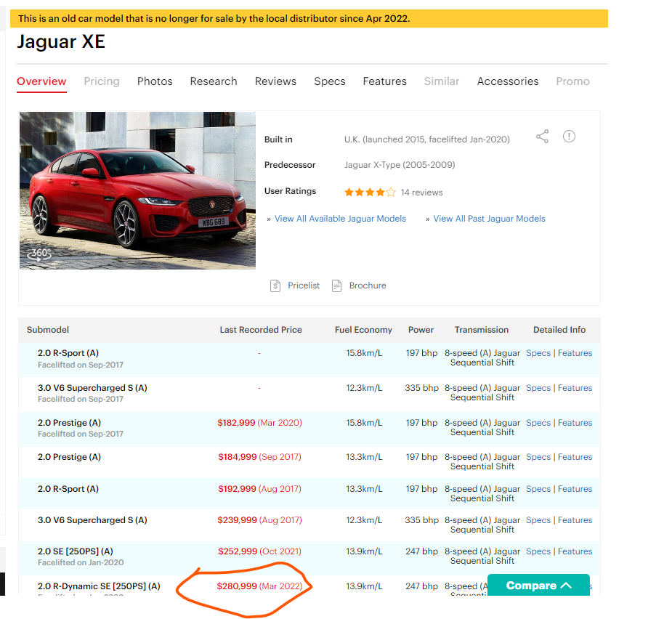Viewport: 672px width, 619px height.
Task: Open 14 reviews link
Action: coord(421,193)
